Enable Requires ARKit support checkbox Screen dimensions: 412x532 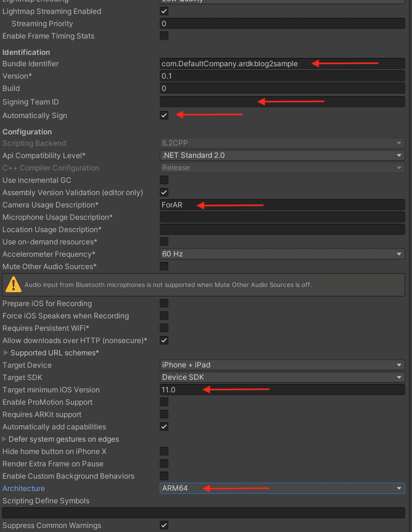click(164, 414)
